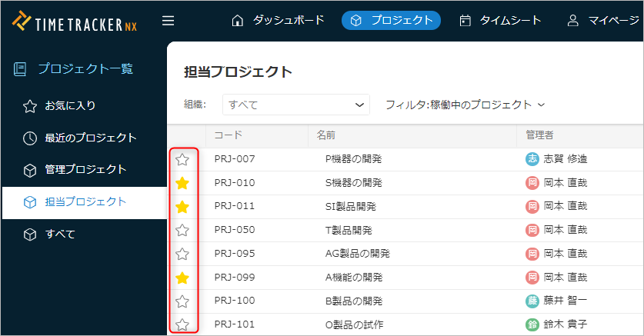The width and height of the screenshot is (644, 336).
Task: Expand the 組織 dropdown showing すべて
Action: tap(296, 105)
